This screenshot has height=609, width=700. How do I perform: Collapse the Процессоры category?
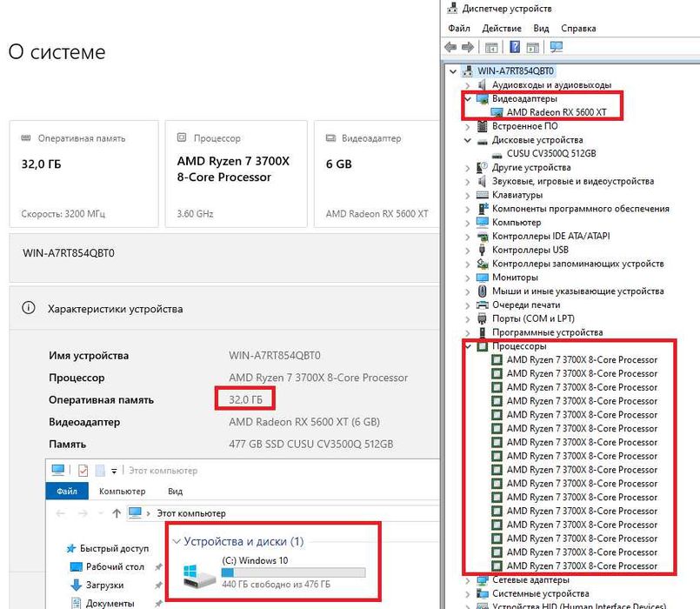[468, 346]
